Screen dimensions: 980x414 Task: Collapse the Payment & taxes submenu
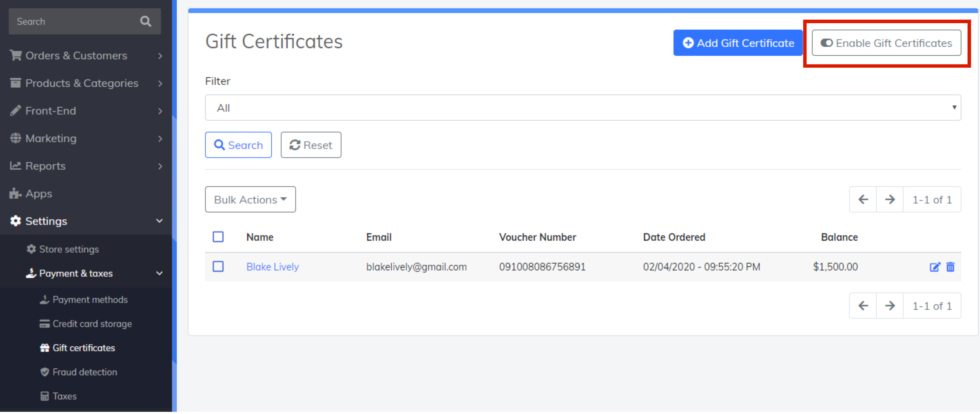tap(159, 274)
